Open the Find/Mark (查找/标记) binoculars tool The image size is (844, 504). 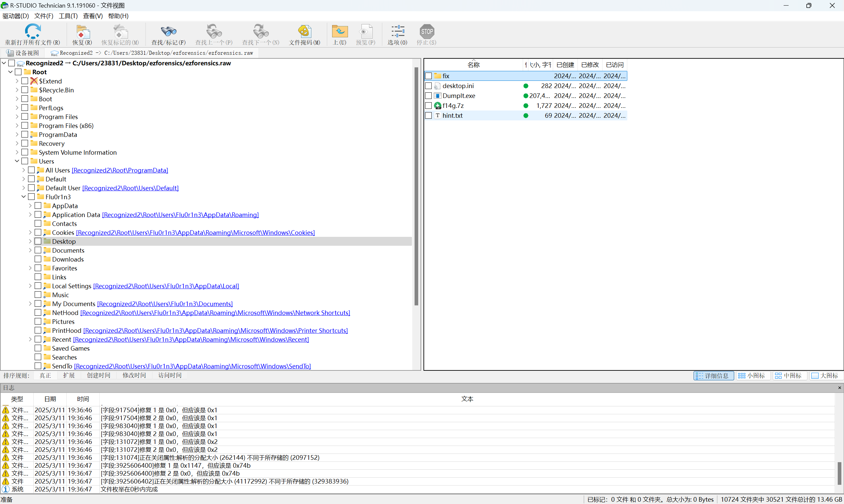169,31
